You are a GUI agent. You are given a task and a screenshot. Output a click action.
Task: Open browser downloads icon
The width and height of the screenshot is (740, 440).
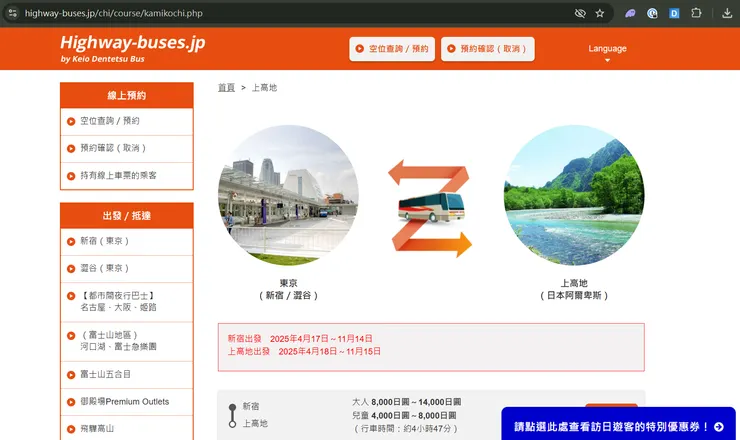727,13
